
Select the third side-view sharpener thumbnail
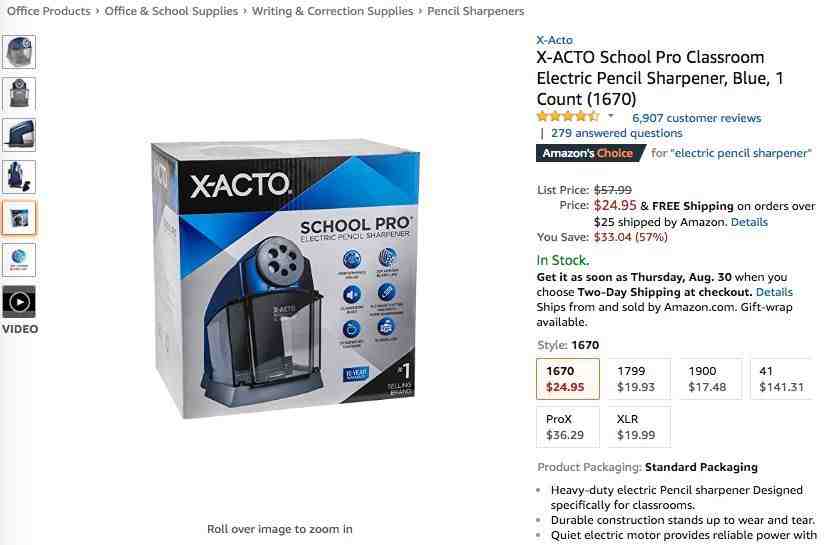19,135
